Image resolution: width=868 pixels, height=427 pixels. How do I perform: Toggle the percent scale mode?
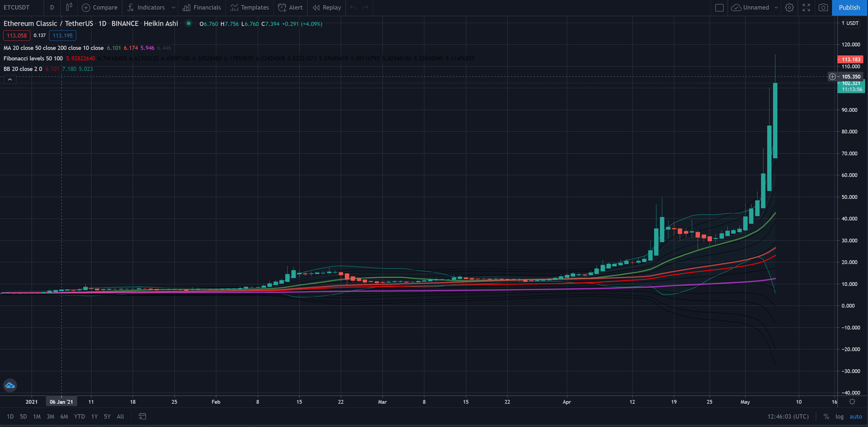pos(826,417)
